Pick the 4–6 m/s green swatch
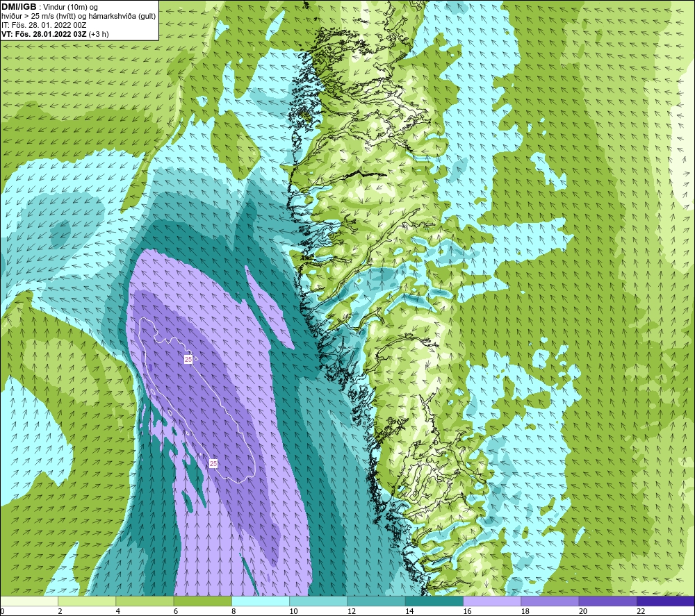Screen dimensions: 695x616 [145, 601]
